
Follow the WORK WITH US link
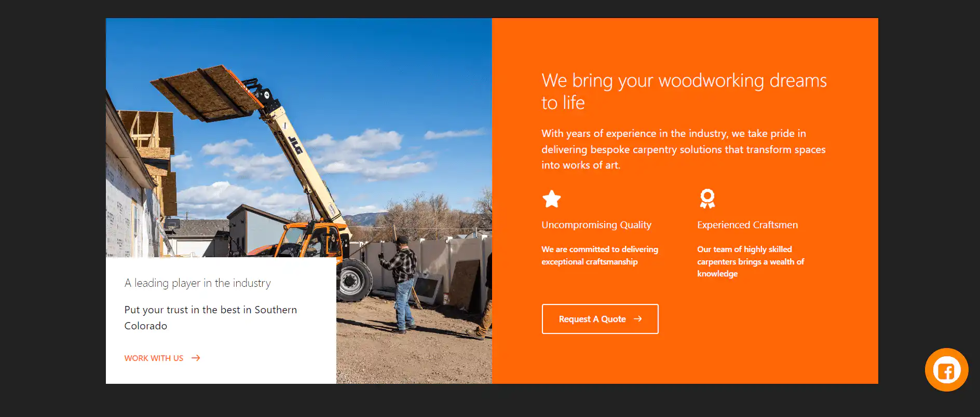click(x=154, y=358)
